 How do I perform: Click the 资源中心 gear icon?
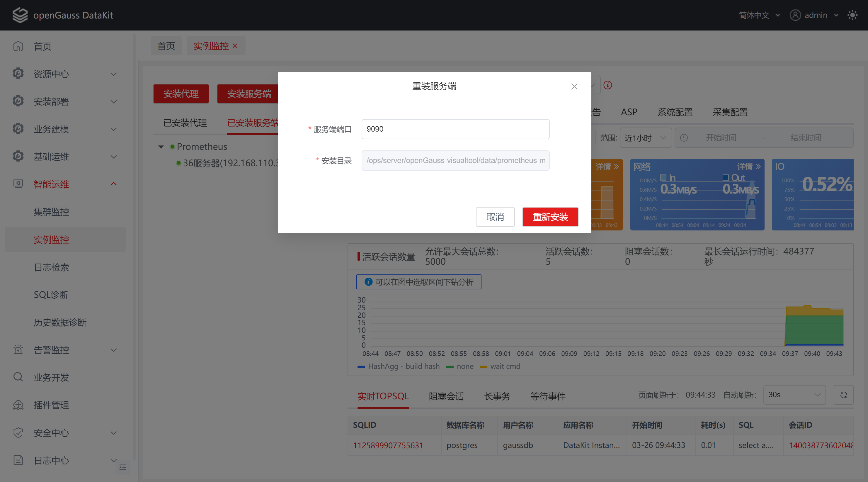[18, 74]
